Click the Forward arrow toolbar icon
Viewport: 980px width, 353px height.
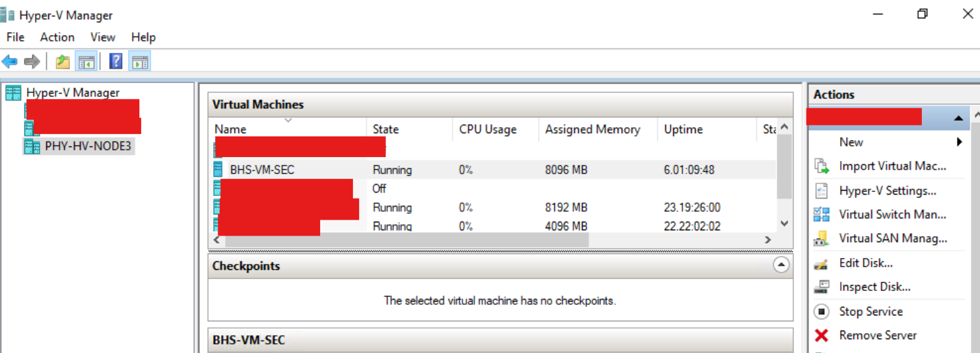[32, 62]
